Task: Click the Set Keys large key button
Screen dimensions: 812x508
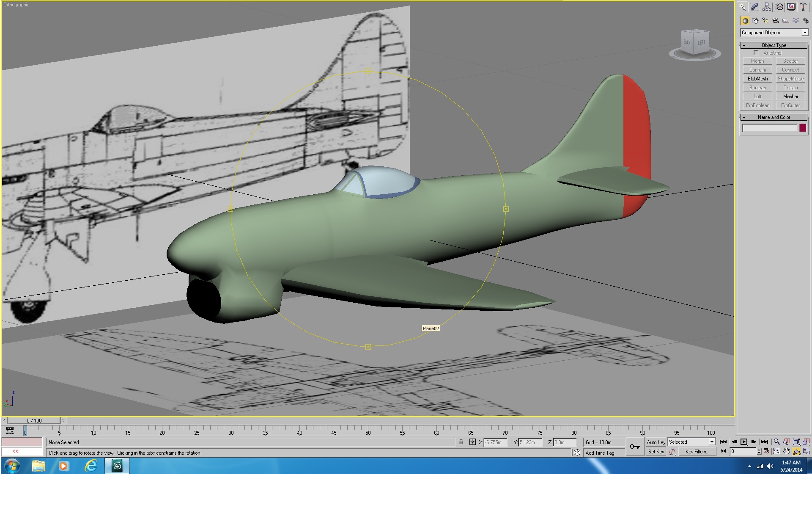Action: (635, 447)
